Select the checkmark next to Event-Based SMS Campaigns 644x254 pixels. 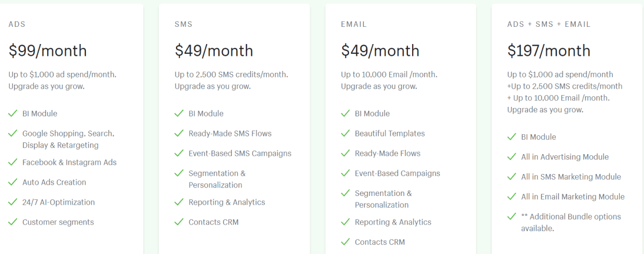click(x=179, y=153)
